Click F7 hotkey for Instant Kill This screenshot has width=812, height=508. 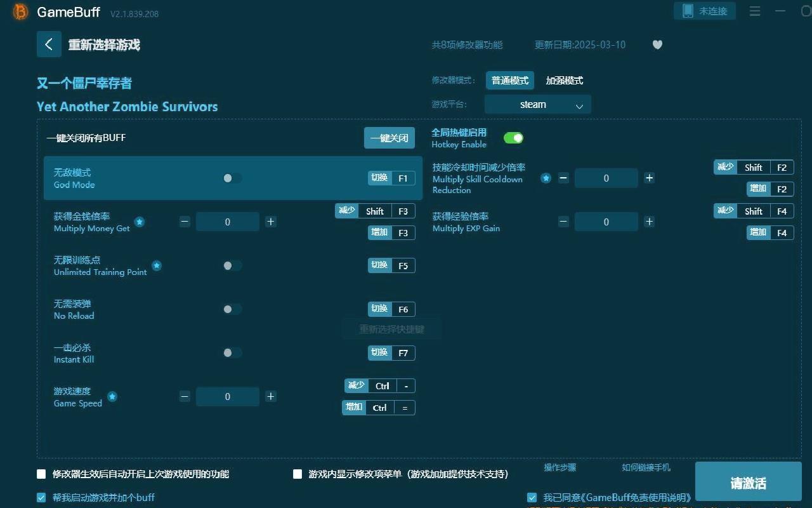[391, 352]
